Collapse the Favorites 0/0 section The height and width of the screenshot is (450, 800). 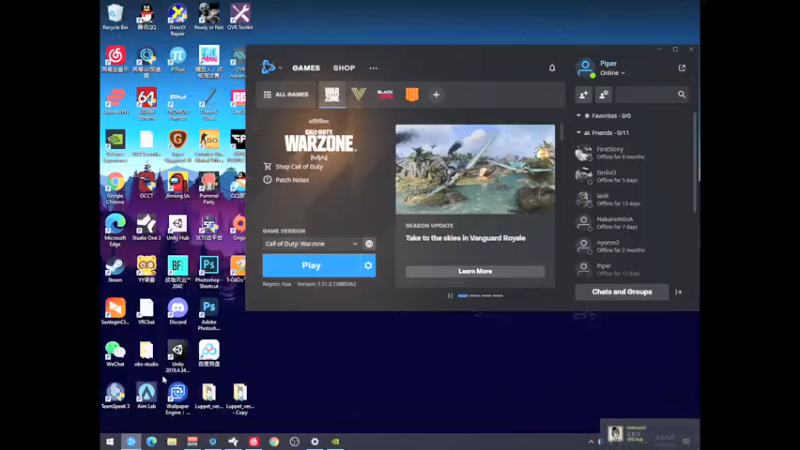pyautogui.click(x=579, y=116)
